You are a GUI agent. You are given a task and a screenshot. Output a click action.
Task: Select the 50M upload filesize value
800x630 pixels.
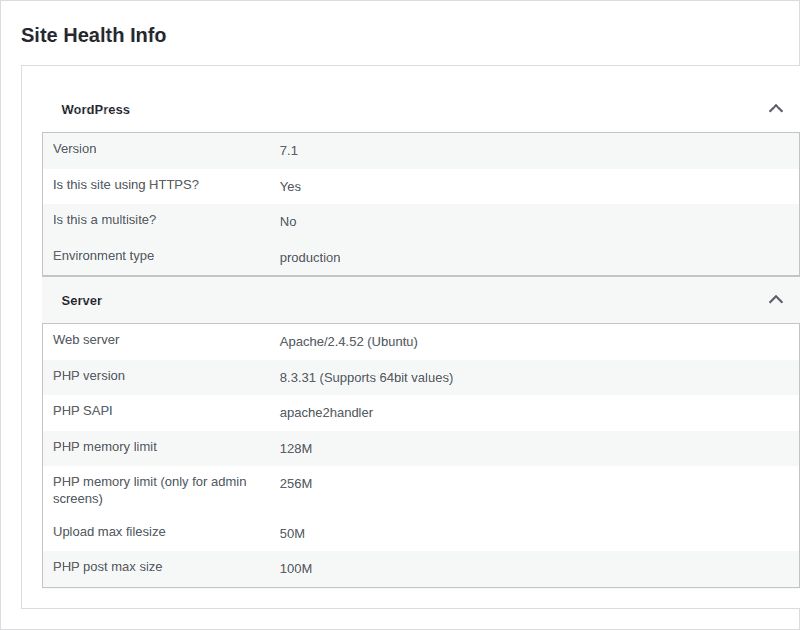[292, 534]
